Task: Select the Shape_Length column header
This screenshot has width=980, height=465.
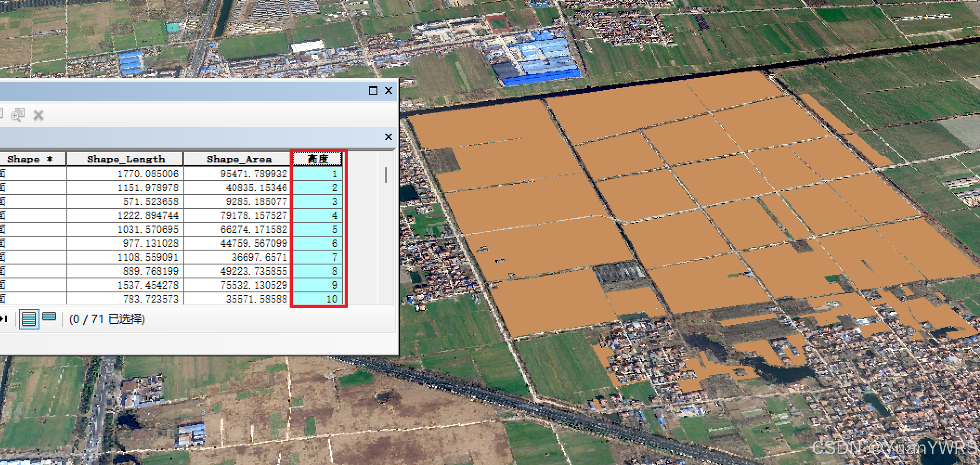Action: [125, 159]
